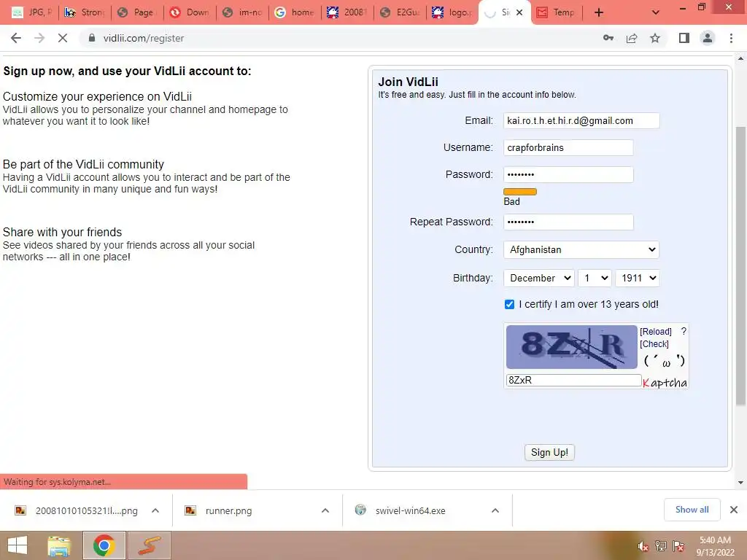This screenshot has width=747, height=560.
Task: Open the birthday year dropdown
Action: click(x=637, y=278)
